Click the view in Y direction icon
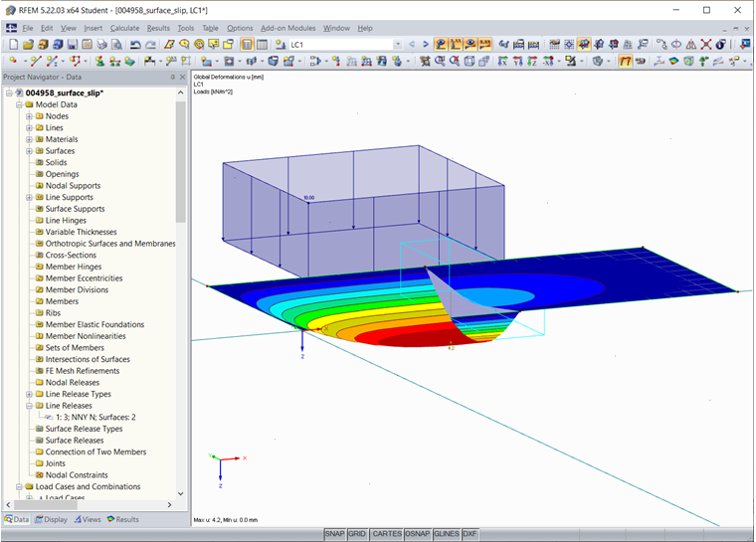756x542 pixels. pyautogui.click(x=517, y=61)
